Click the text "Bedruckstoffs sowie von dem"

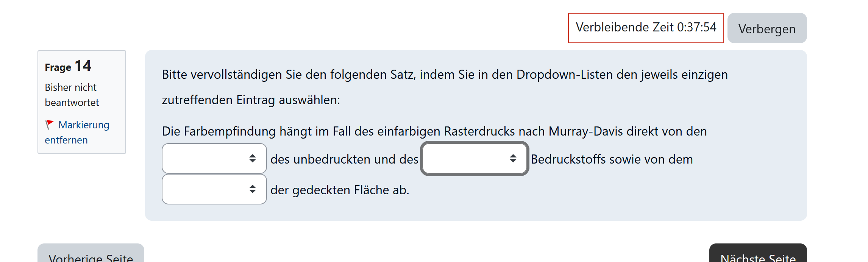tap(612, 159)
